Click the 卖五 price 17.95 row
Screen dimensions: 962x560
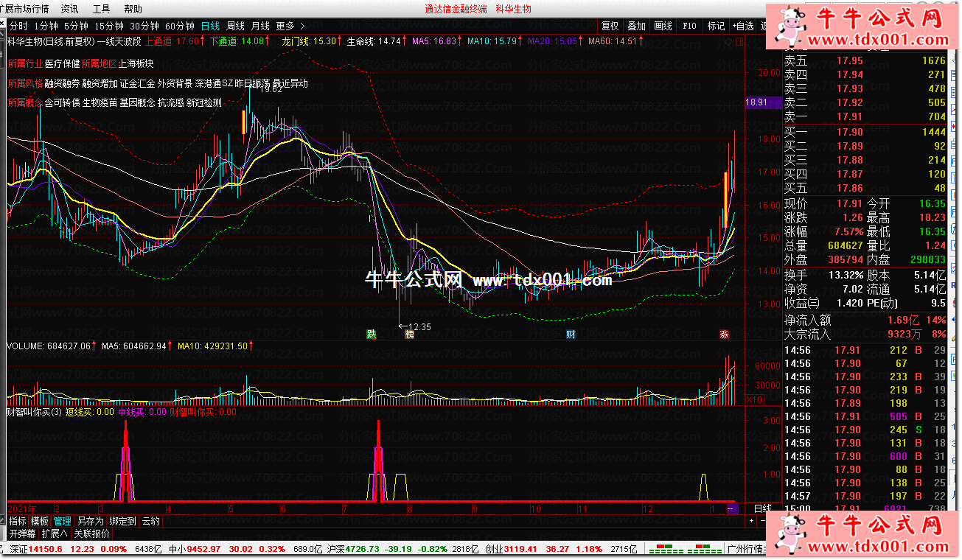click(x=865, y=60)
